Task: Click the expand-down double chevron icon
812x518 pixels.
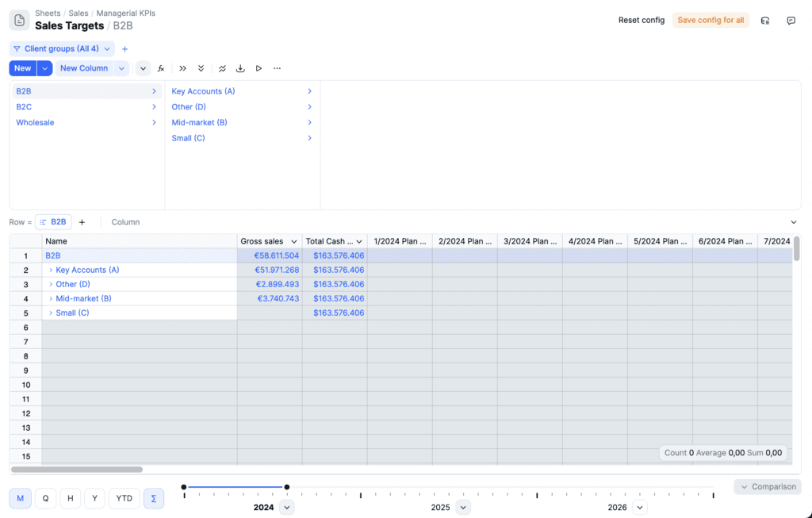Action: 201,68
